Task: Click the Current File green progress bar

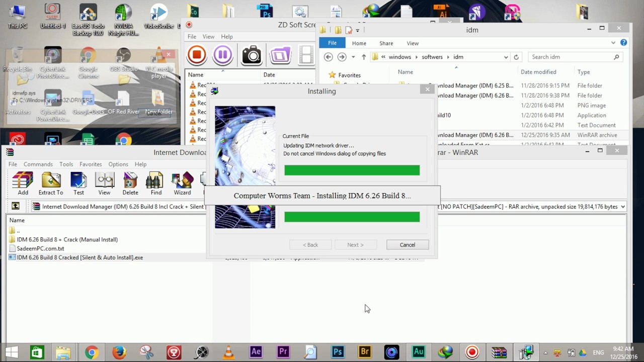Action: tap(352, 170)
